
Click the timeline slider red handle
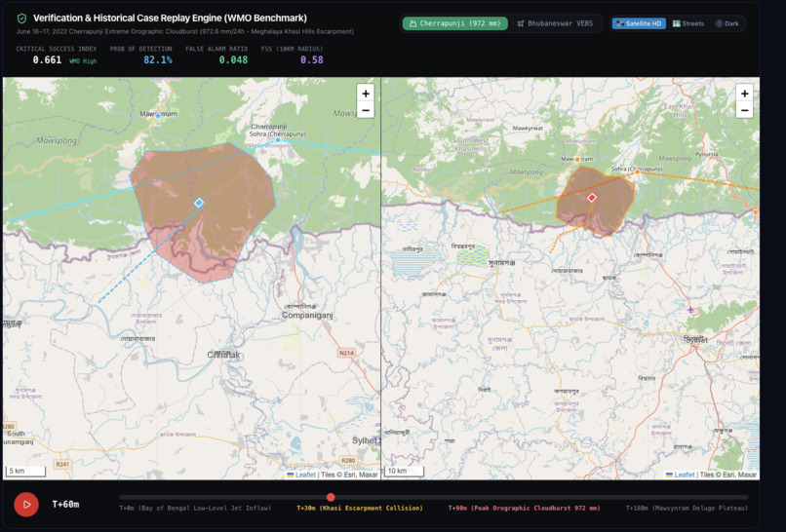331,497
